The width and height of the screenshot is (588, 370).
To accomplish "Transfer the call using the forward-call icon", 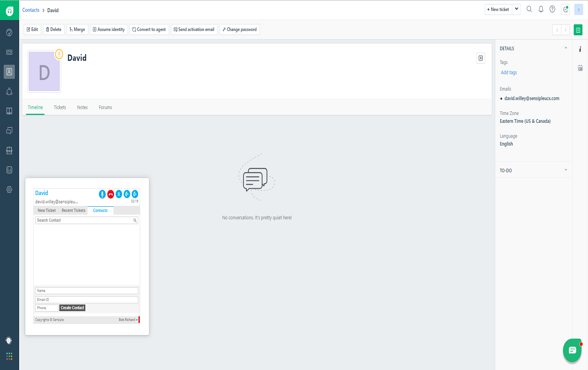I will 127,194.
